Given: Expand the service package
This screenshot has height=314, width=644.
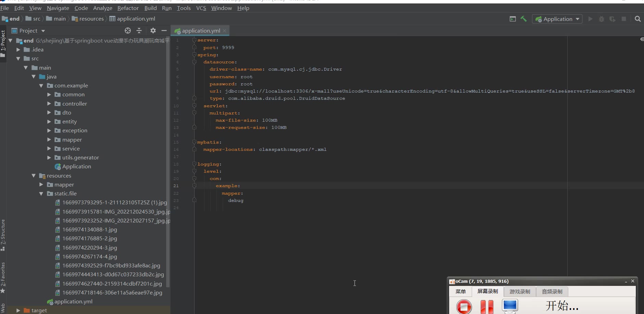Looking at the screenshot, I should pos(49,148).
